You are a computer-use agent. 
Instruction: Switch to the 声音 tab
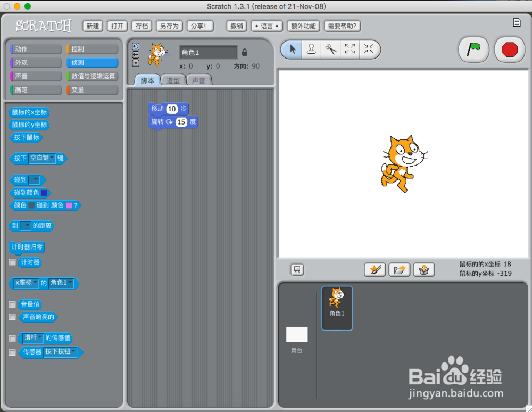[x=199, y=80]
